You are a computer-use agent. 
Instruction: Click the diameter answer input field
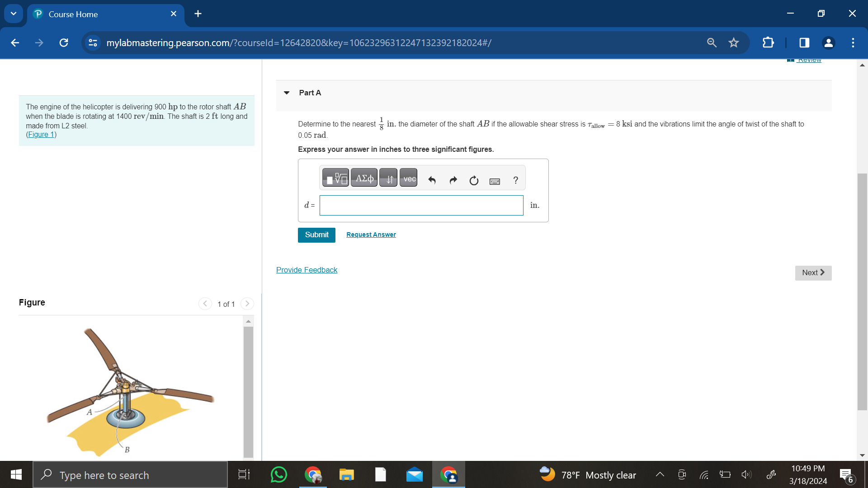(x=421, y=206)
